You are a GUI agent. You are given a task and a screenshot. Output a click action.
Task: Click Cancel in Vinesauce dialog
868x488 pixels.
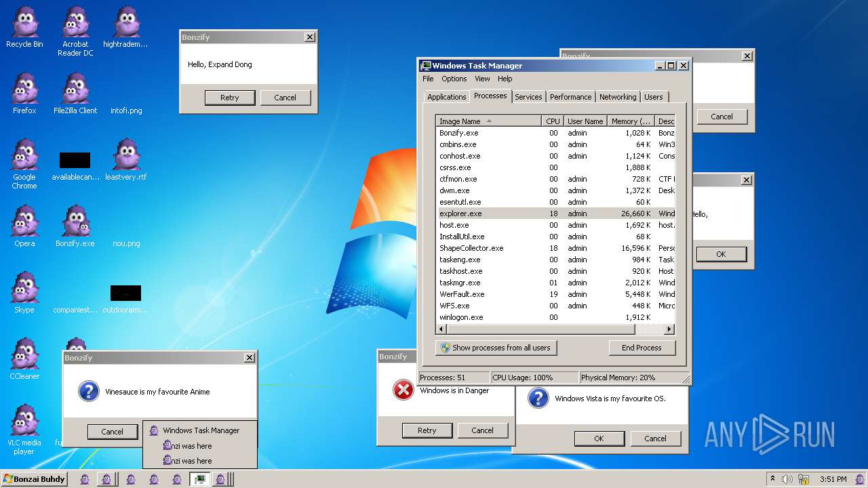(113, 432)
